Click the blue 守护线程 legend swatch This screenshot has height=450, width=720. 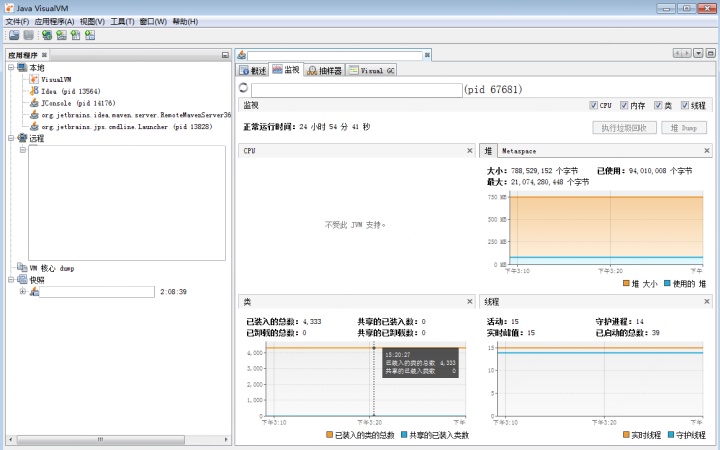tap(670, 434)
